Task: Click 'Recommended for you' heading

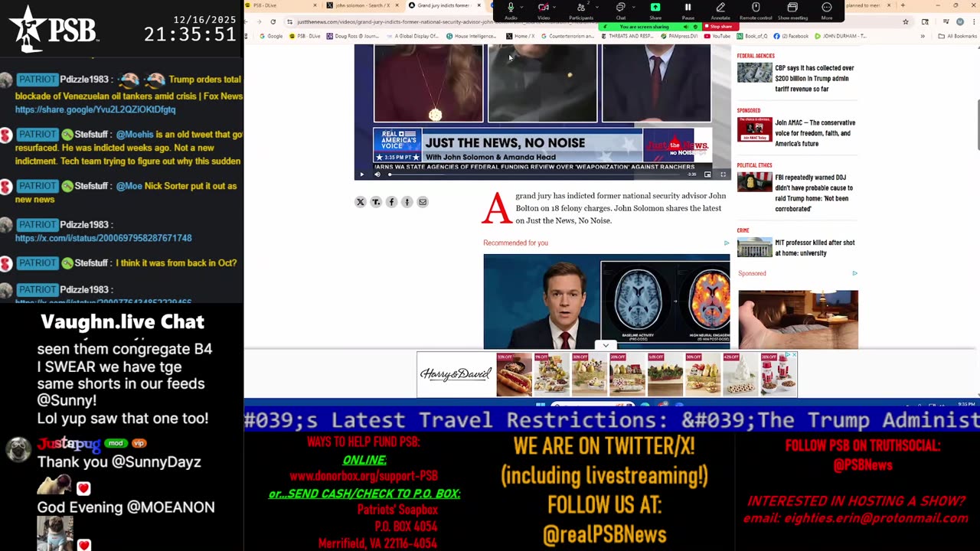Action: coord(515,243)
